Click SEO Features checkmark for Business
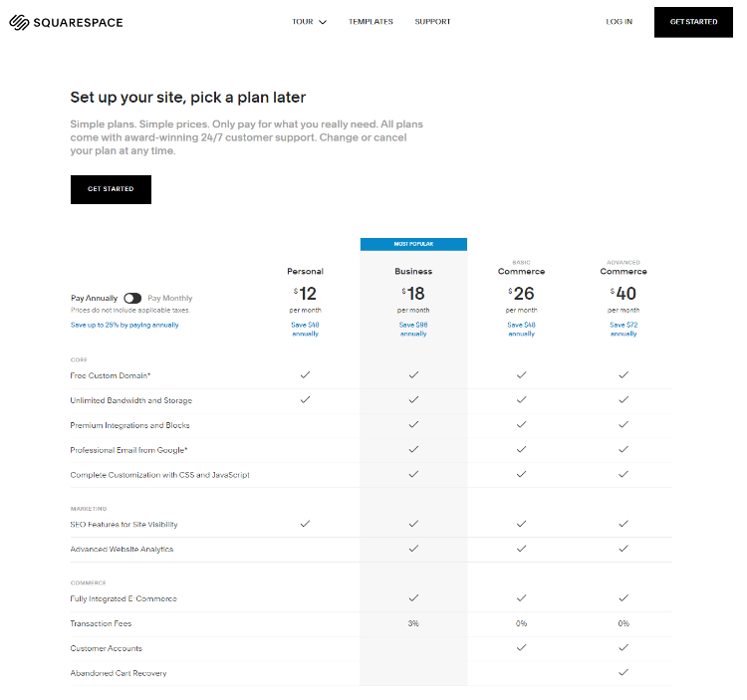The height and width of the screenshot is (700, 747). (x=413, y=524)
